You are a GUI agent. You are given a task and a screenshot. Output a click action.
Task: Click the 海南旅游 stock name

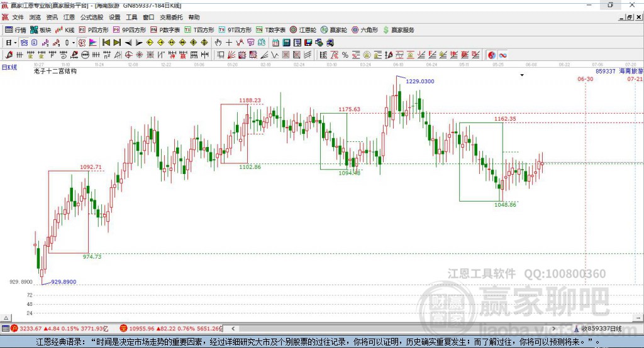pyautogui.click(x=631, y=71)
